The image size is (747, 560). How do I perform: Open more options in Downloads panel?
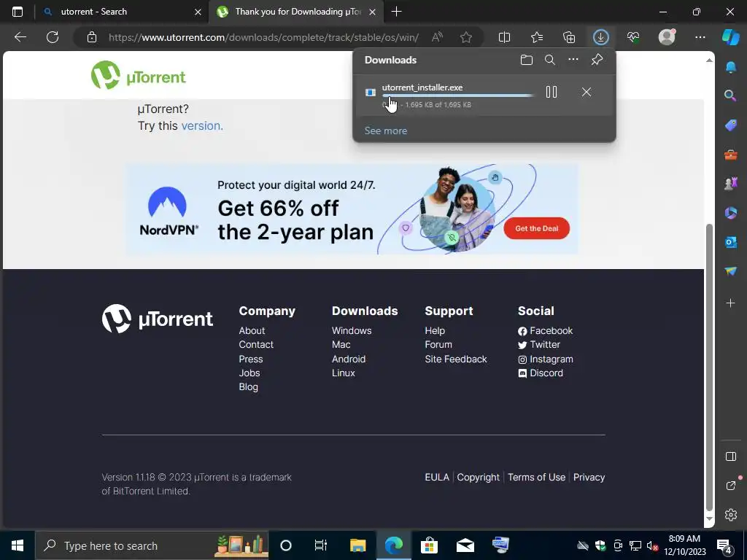click(573, 60)
